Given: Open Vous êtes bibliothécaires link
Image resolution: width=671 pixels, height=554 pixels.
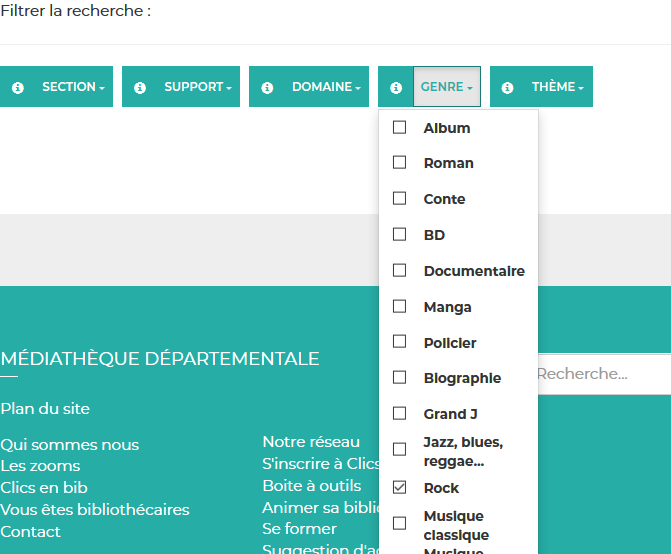Looking at the screenshot, I should click(95, 510).
